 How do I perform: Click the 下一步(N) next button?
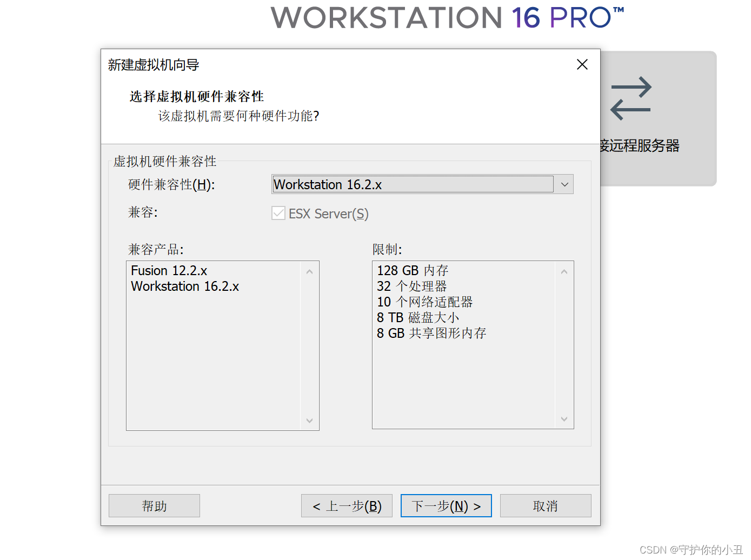click(x=446, y=506)
